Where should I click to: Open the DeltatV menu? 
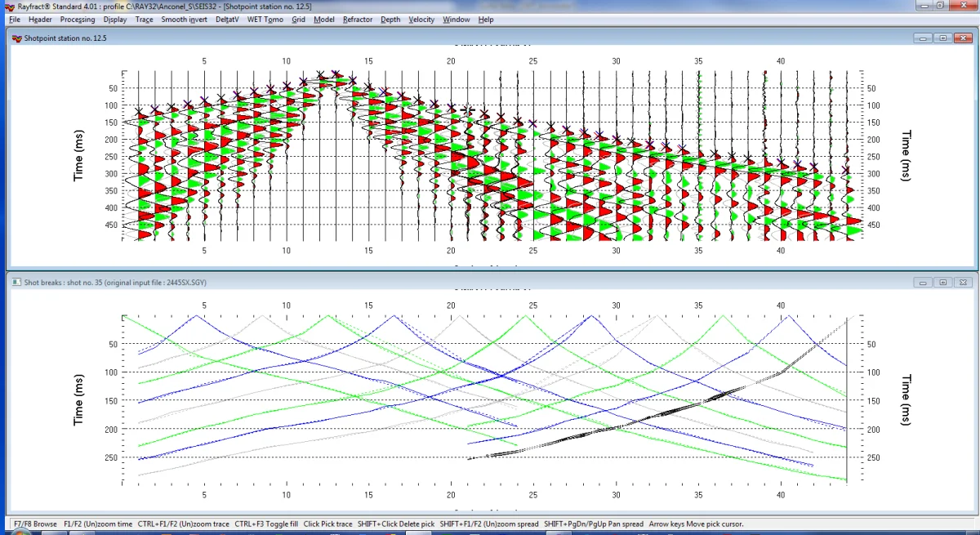tap(228, 19)
